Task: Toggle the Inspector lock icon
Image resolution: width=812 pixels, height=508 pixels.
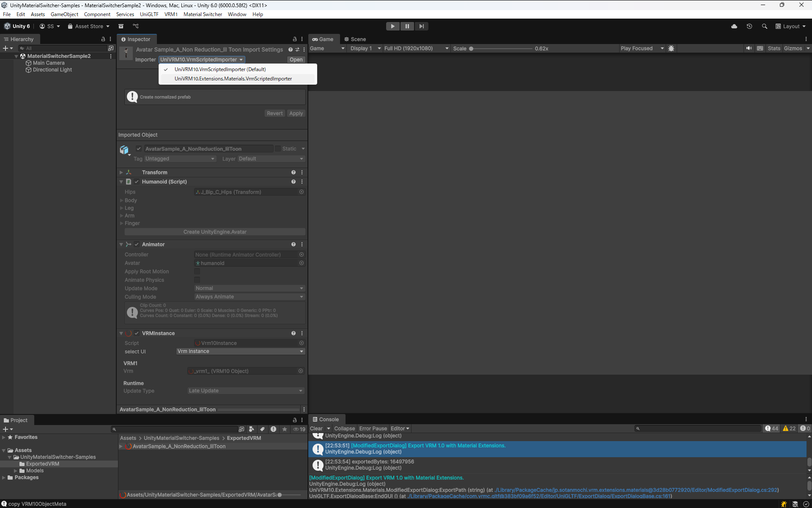Action: 295,39
